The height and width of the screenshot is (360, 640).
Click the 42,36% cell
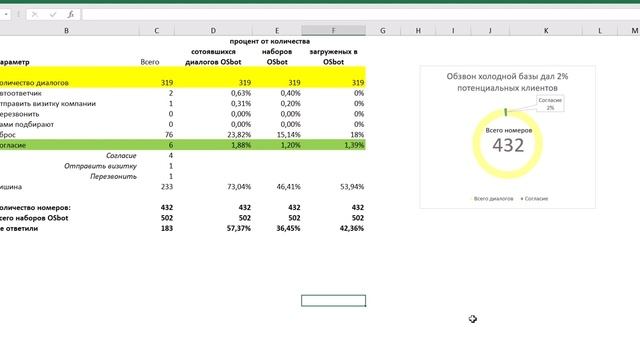pyautogui.click(x=352, y=229)
